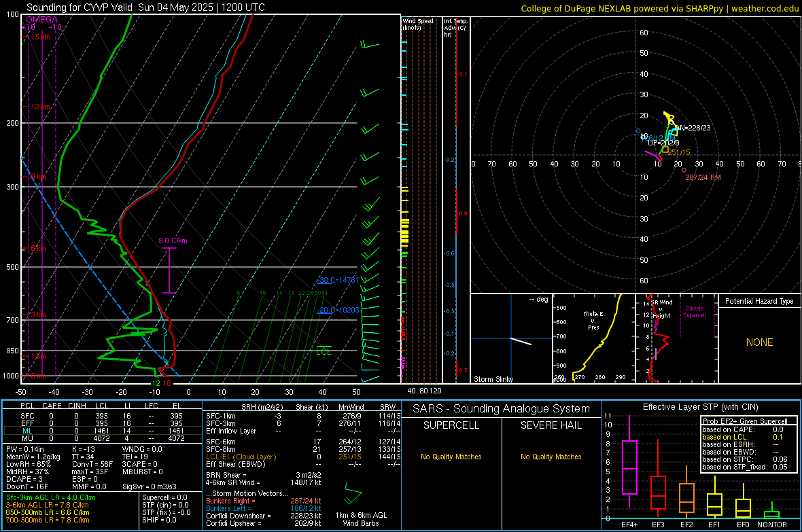Click the 'Eff Inflow Layer' row

click(302, 431)
